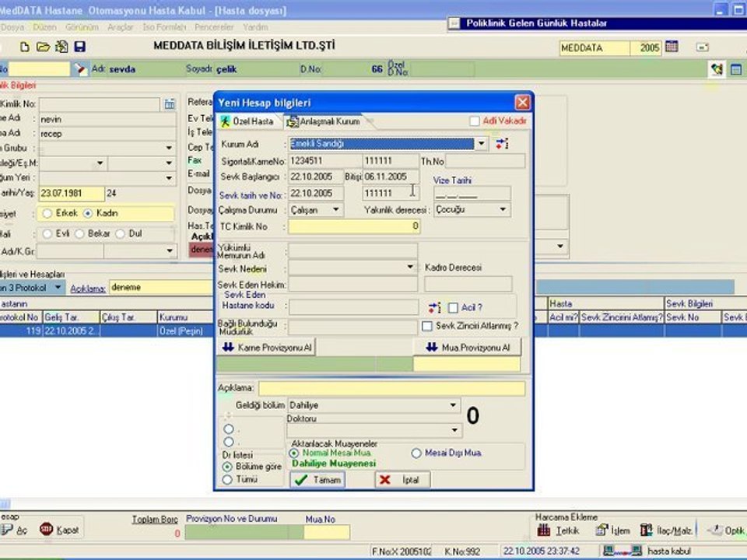Tick the Acil ? checkbox
Viewport: 747px width, 560px height.
click(453, 308)
